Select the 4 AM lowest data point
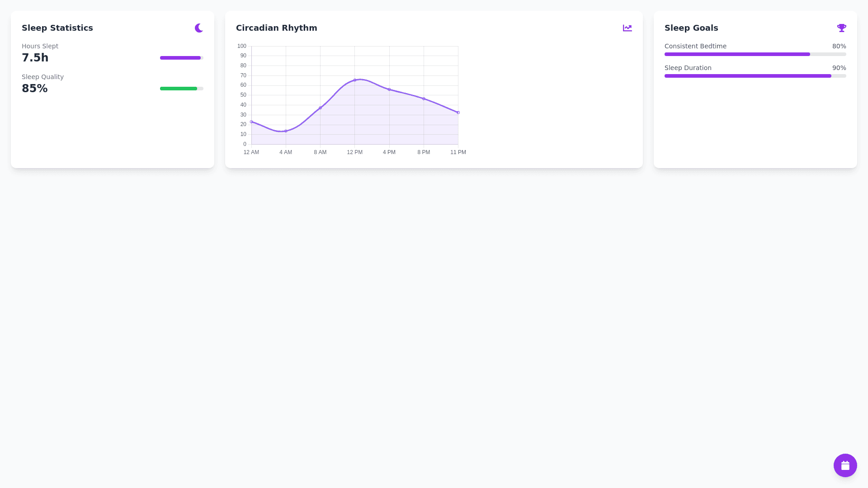The height and width of the screenshot is (488, 868). point(286,131)
